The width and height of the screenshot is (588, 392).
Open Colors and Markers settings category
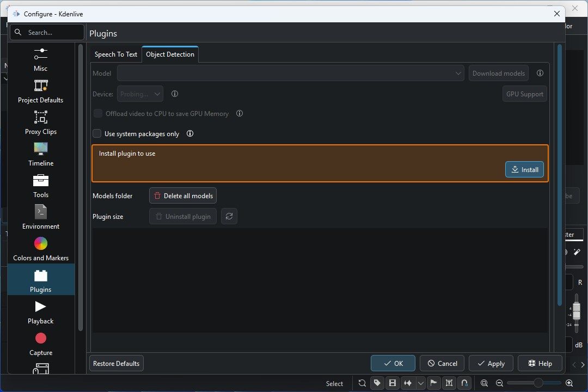[x=40, y=249]
